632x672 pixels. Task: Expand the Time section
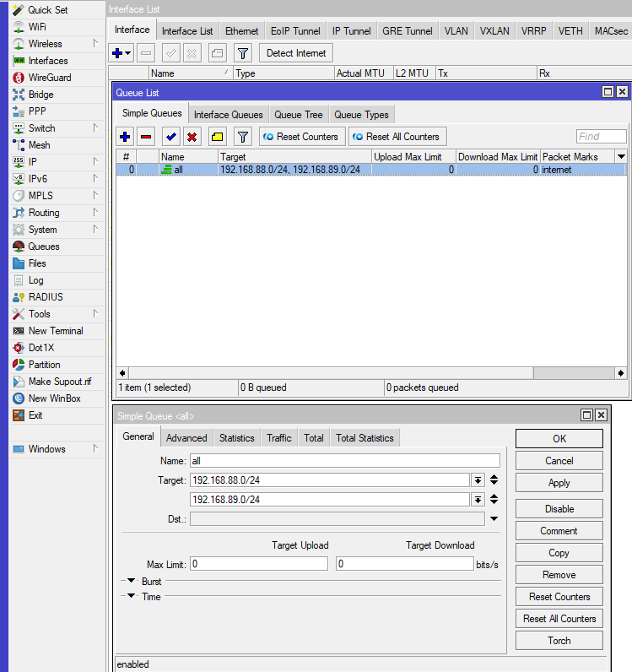coord(131,597)
